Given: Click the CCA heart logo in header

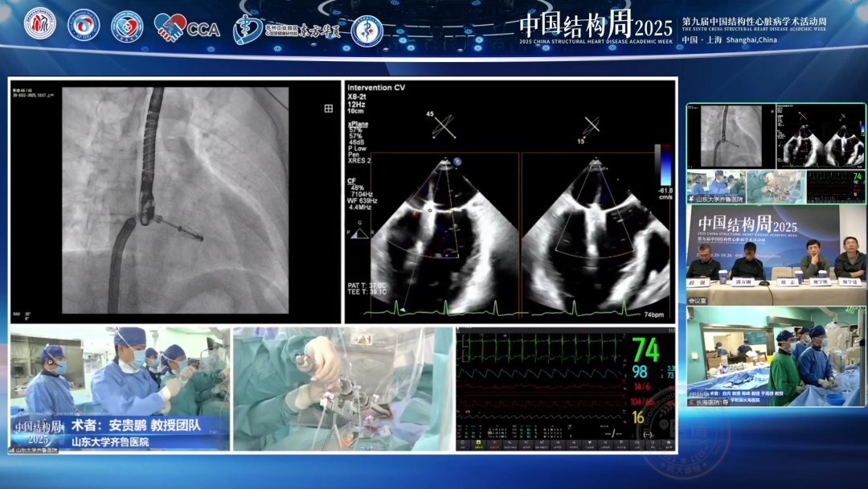Looking at the screenshot, I should (186, 27).
